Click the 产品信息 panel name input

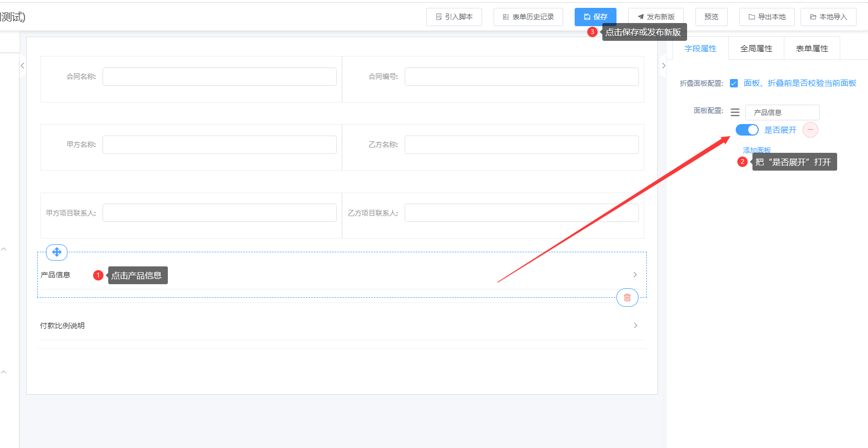tap(782, 112)
